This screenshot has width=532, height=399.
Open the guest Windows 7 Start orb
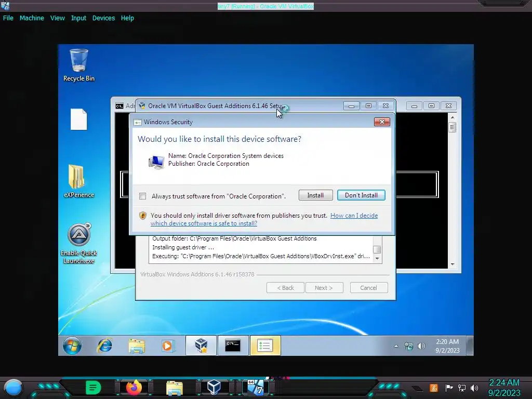point(72,345)
